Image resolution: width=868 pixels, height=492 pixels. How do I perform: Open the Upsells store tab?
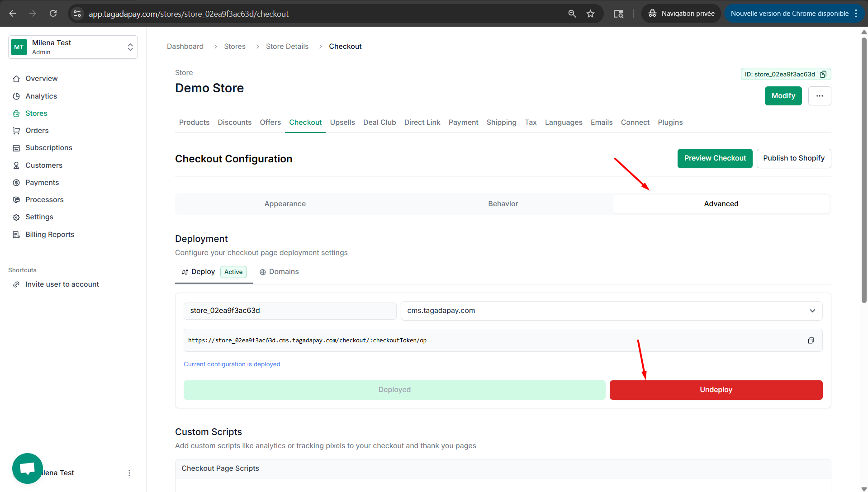click(342, 123)
